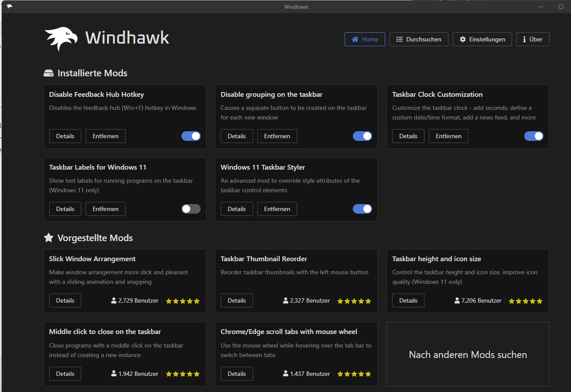Click Entfernen for Disable Feedback Hub Hotkey
The image size is (571, 392).
(106, 136)
